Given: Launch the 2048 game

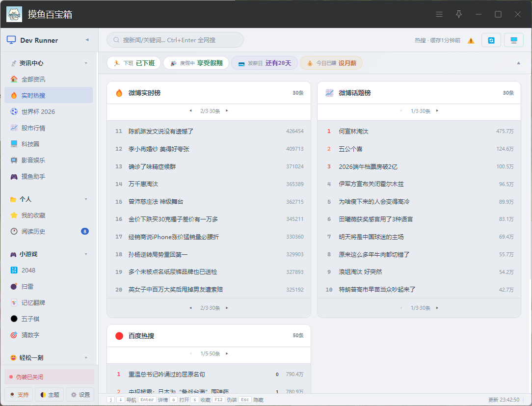Looking at the screenshot, I should coord(49,270).
